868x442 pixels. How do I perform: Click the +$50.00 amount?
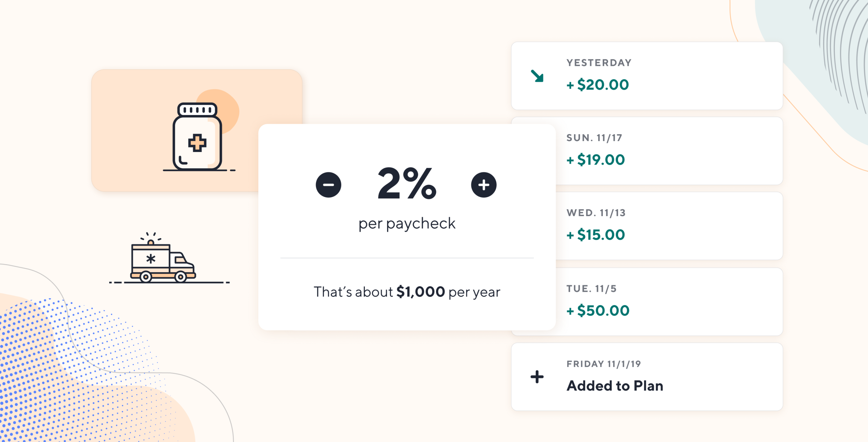598,310
